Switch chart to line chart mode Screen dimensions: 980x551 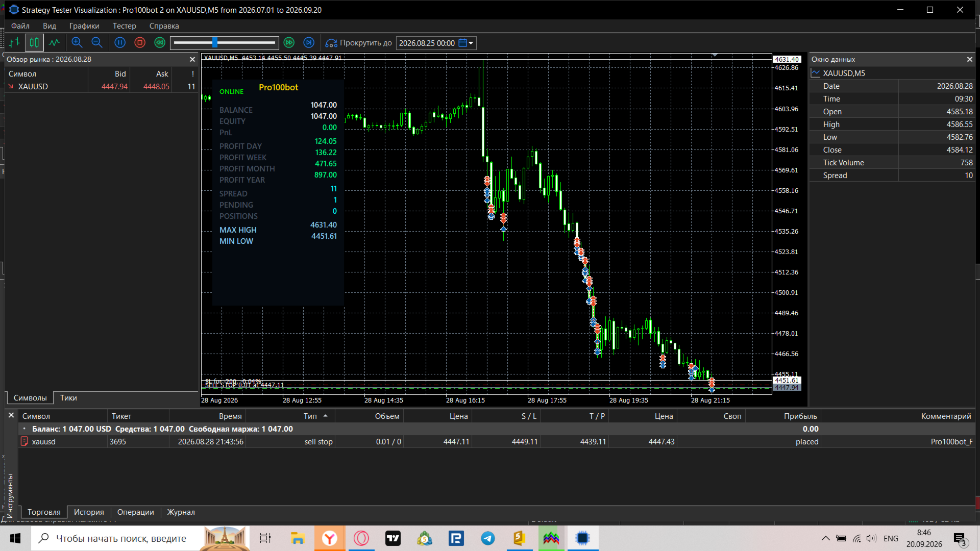point(55,43)
